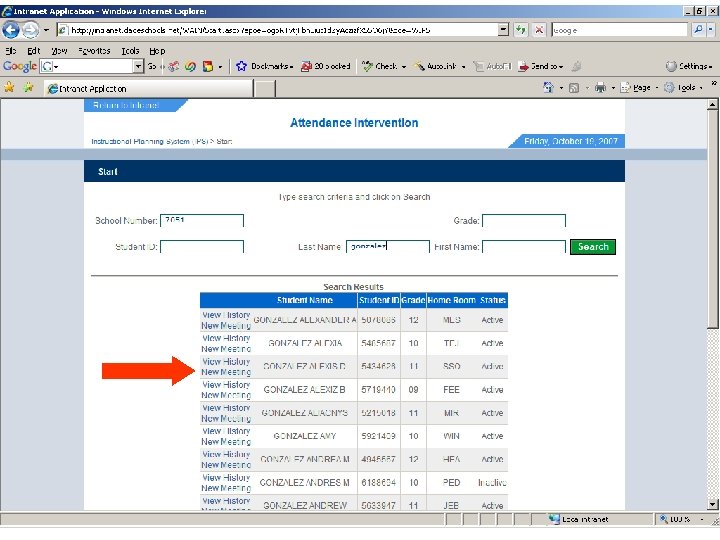Open Google toolbar Settings
The image size is (720, 540).
tap(689, 66)
